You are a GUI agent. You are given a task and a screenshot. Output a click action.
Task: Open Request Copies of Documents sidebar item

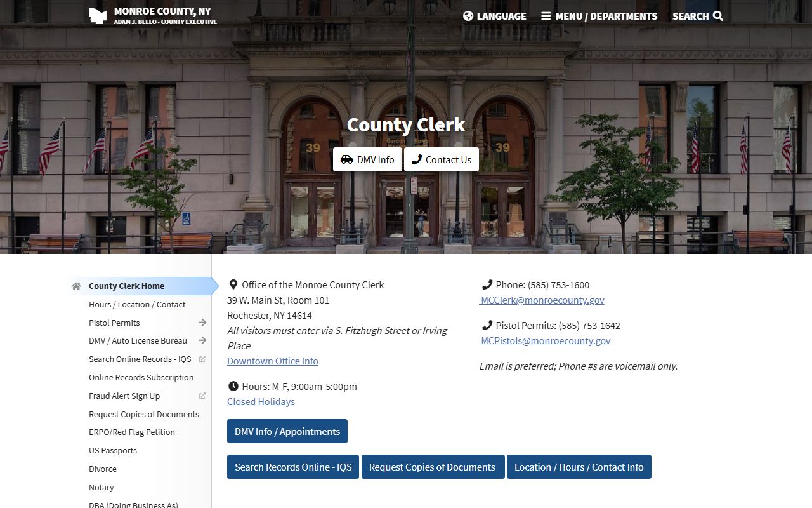(x=144, y=414)
